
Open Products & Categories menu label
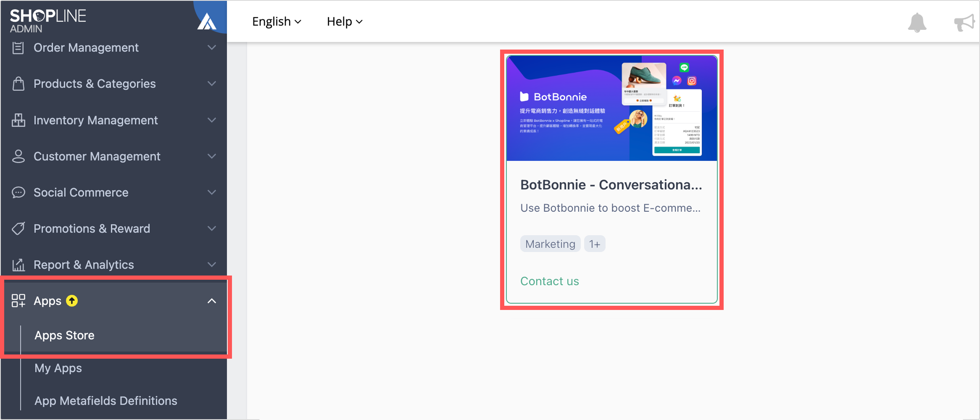tap(95, 84)
